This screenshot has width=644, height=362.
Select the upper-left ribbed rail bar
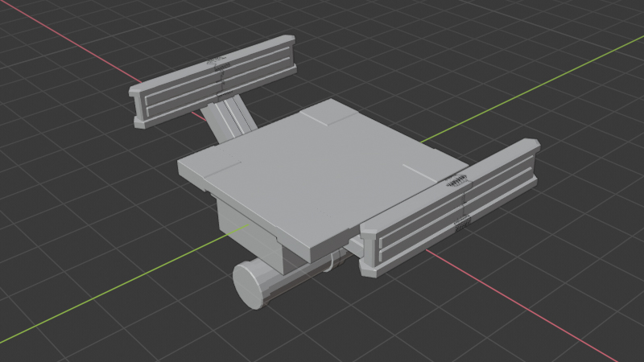213,81
